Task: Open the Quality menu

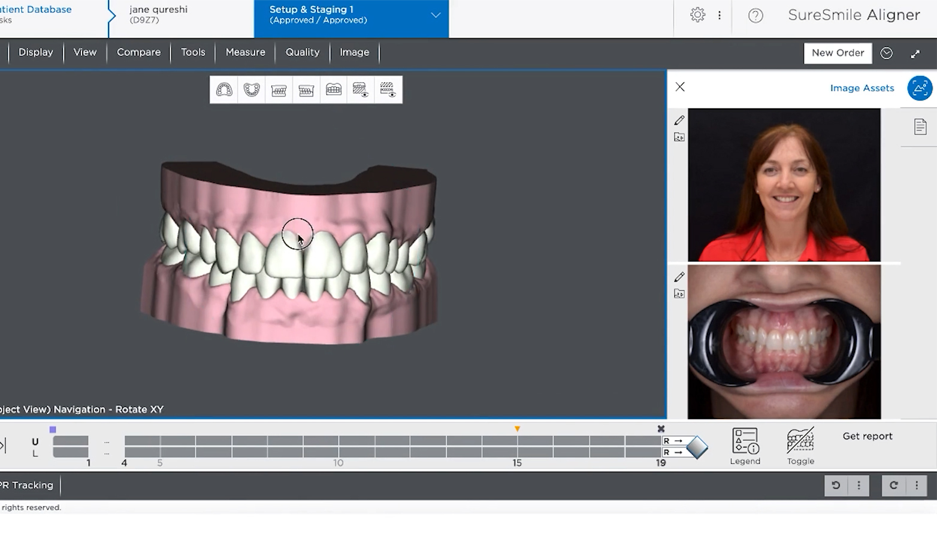Action: coord(303,52)
